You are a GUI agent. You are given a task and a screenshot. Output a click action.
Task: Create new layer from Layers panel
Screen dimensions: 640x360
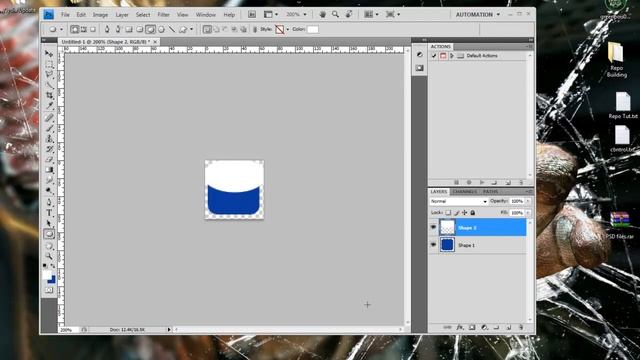coord(509,327)
